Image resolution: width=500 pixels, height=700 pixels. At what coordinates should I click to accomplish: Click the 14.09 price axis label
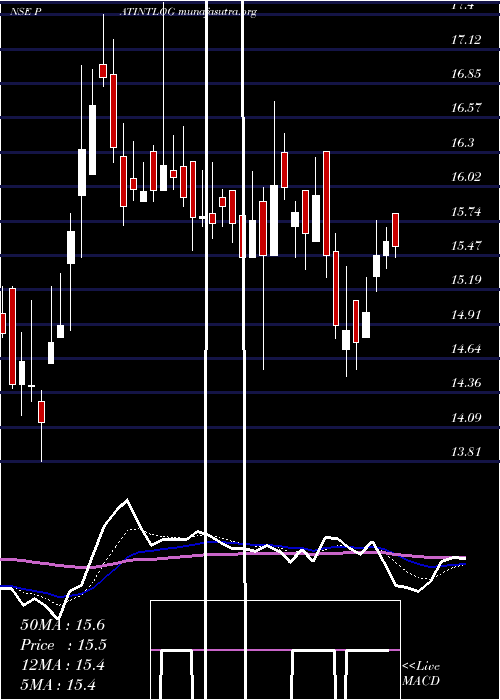pos(466,418)
